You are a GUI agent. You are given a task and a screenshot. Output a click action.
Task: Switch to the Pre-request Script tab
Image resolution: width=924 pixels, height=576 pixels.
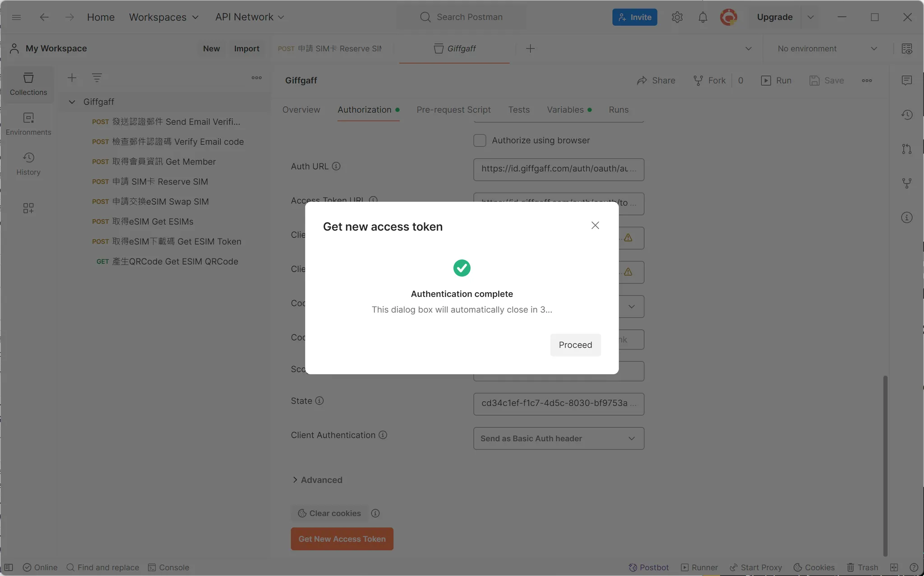click(453, 110)
